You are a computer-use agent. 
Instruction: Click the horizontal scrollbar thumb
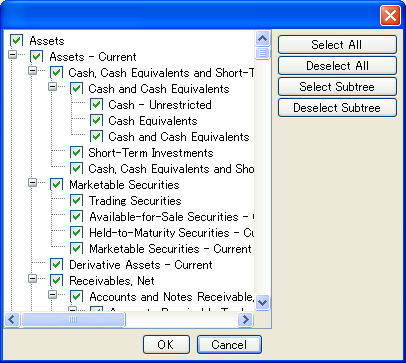pyautogui.click(x=73, y=320)
